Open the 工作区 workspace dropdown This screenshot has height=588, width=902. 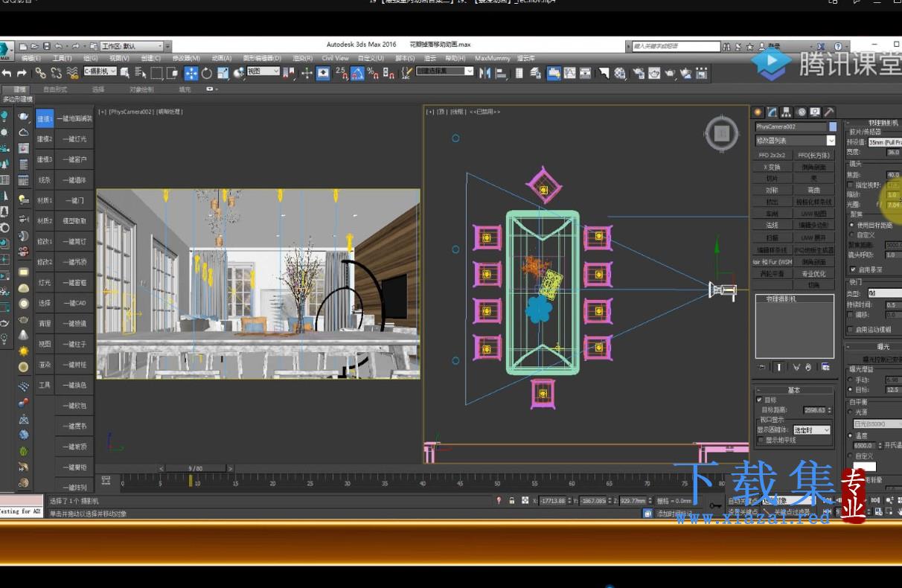click(x=132, y=46)
